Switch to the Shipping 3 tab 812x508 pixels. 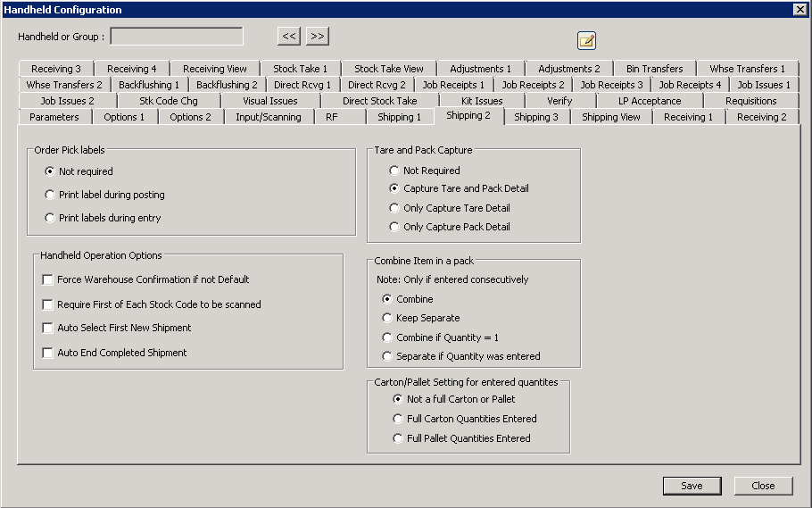pos(535,117)
